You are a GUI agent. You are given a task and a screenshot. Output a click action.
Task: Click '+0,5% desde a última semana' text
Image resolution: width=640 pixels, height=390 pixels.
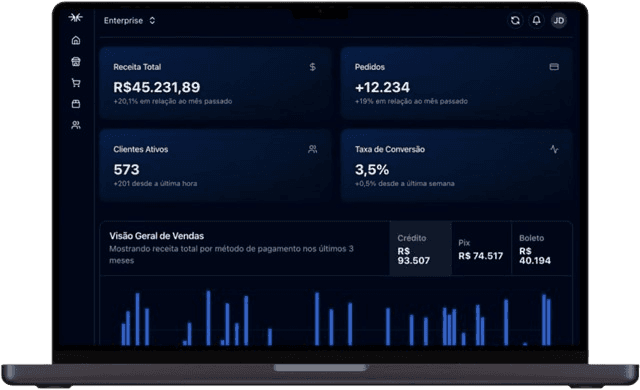click(404, 184)
